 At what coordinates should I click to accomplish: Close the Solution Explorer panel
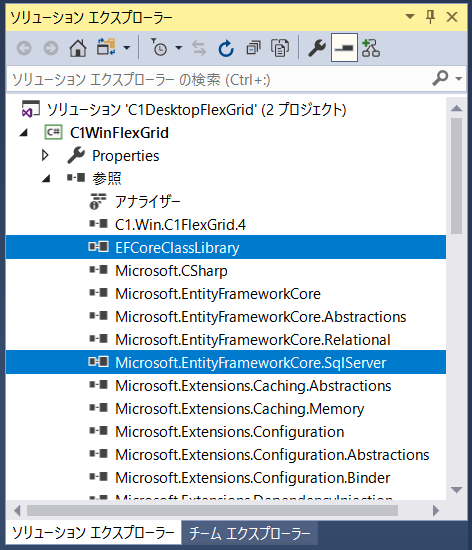tap(452, 16)
